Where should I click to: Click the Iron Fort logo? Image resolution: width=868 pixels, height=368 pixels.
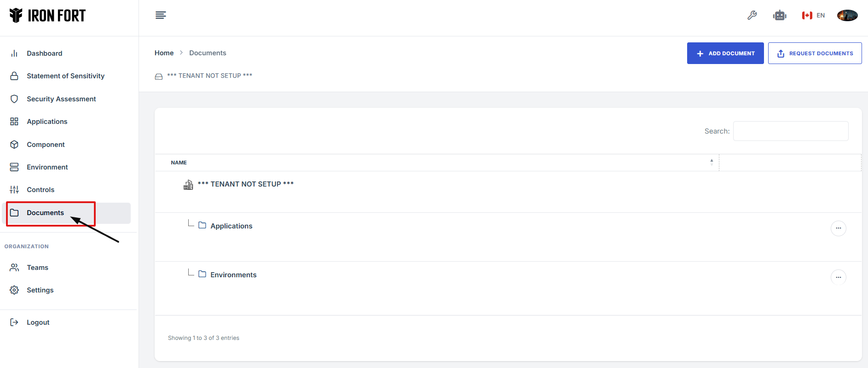coord(47,16)
